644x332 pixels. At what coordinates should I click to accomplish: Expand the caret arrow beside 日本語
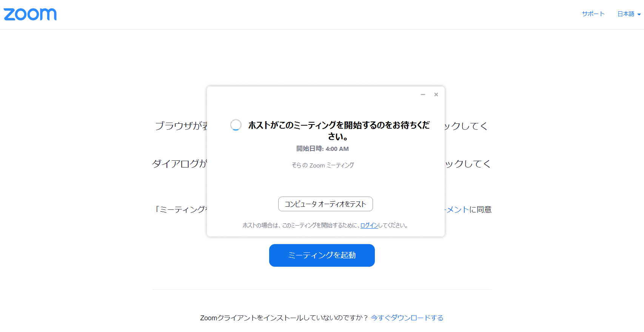click(639, 15)
